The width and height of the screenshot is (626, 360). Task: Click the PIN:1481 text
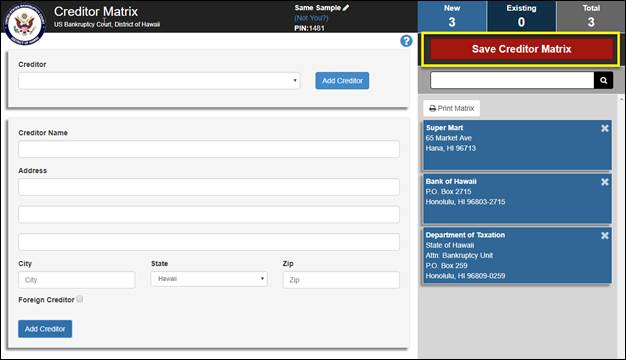pyautogui.click(x=309, y=28)
